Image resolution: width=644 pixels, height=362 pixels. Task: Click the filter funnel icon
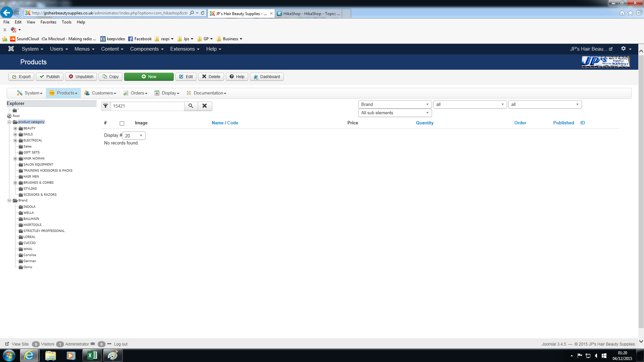click(106, 106)
